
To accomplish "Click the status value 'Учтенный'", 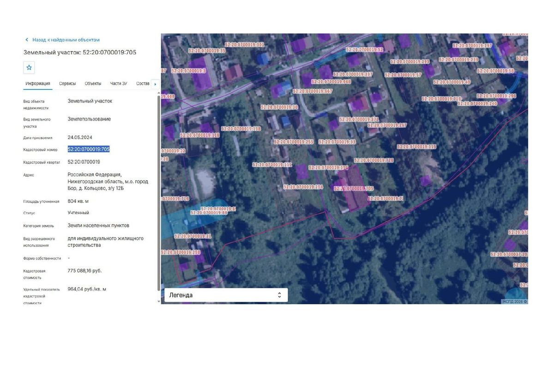I will tap(78, 213).
